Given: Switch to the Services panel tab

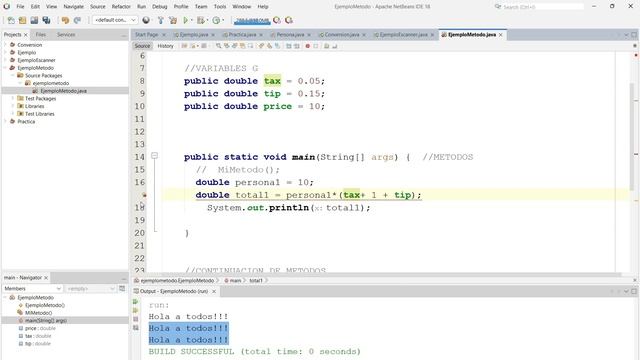Looking at the screenshot, I should (x=66, y=35).
